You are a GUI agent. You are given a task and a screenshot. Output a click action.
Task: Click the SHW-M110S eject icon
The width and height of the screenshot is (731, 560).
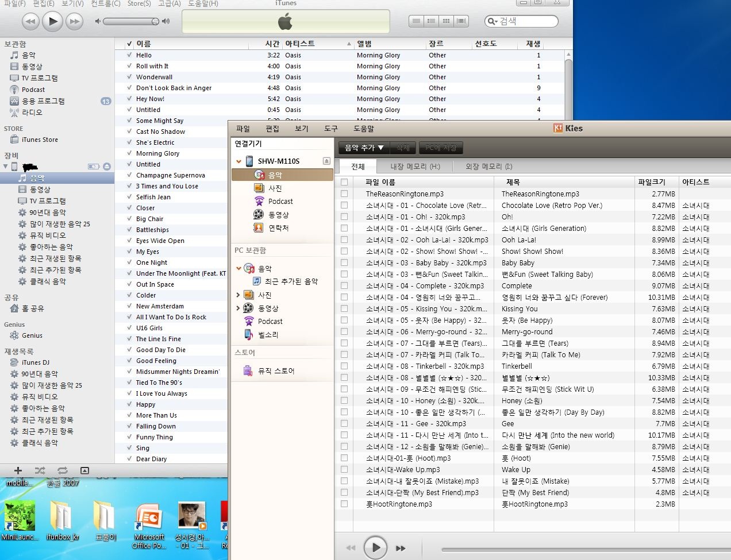[x=326, y=161]
